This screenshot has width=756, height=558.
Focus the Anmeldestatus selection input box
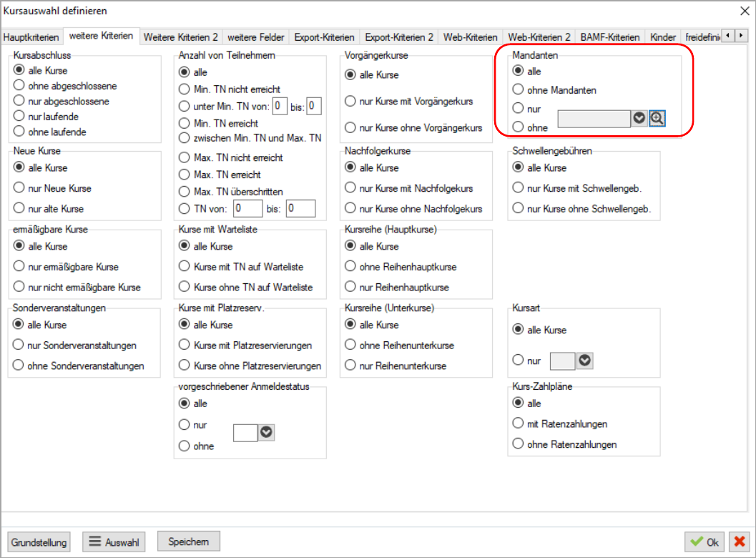(x=245, y=433)
